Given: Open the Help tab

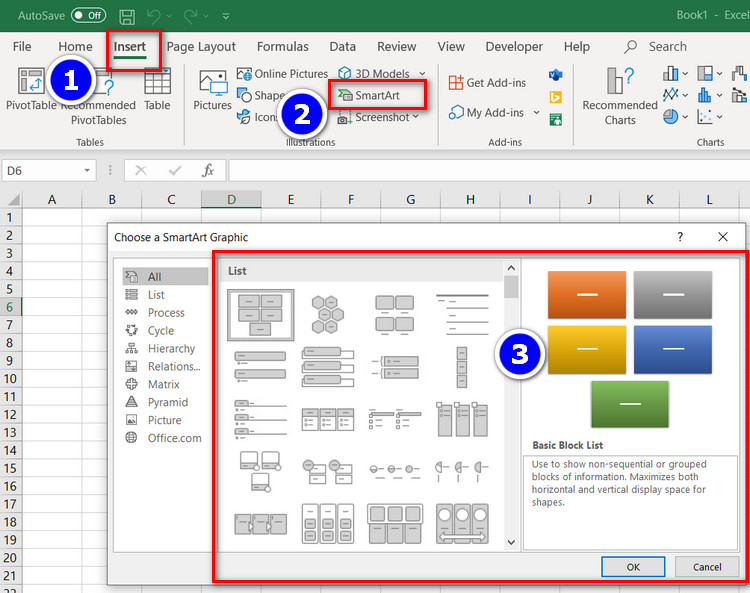Looking at the screenshot, I should [576, 46].
